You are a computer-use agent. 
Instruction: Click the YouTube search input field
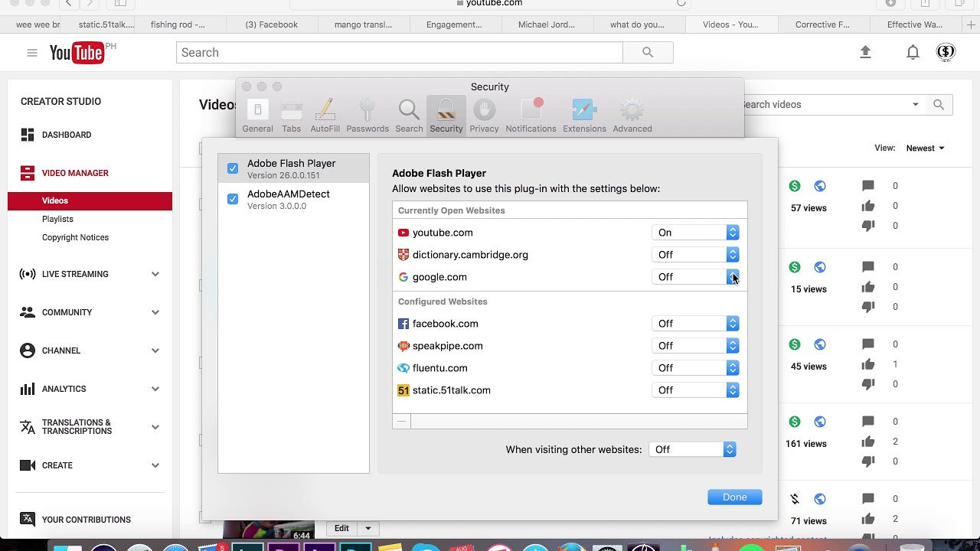[x=400, y=53]
